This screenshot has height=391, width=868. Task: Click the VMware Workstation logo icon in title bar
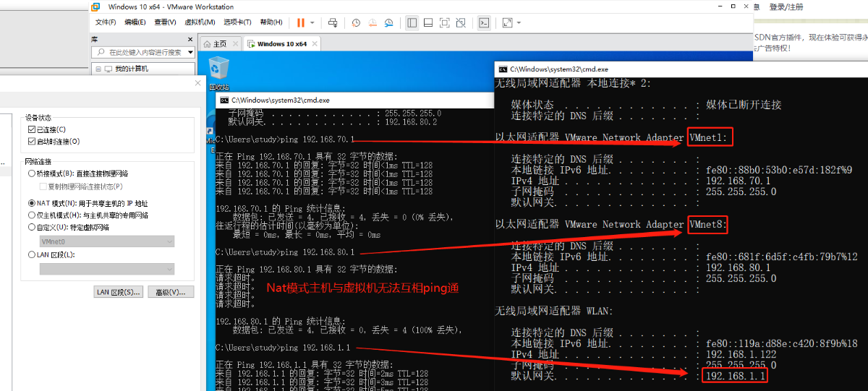click(x=95, y=7)
